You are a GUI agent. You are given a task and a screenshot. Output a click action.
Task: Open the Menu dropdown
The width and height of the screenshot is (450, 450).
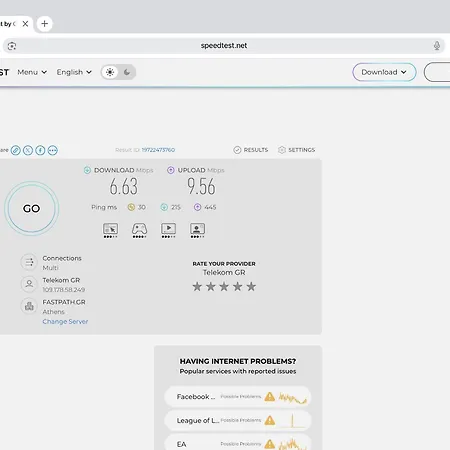point(32,72)
